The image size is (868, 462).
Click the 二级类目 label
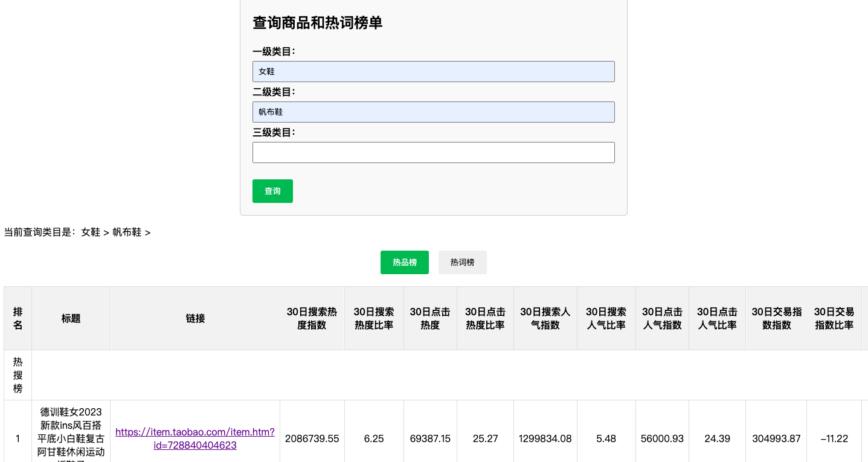click(274, 92)
